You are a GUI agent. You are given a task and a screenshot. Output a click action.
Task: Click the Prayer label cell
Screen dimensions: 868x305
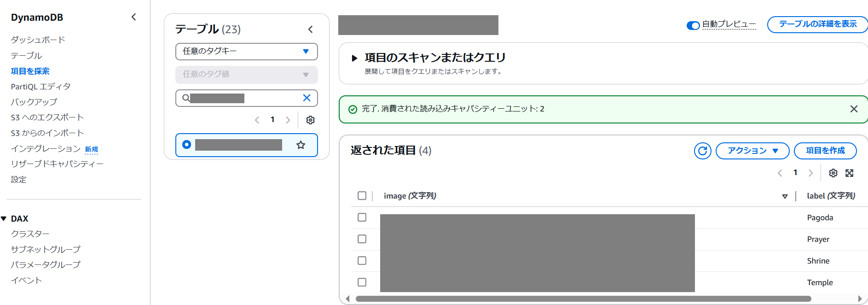tap(818, 239)
